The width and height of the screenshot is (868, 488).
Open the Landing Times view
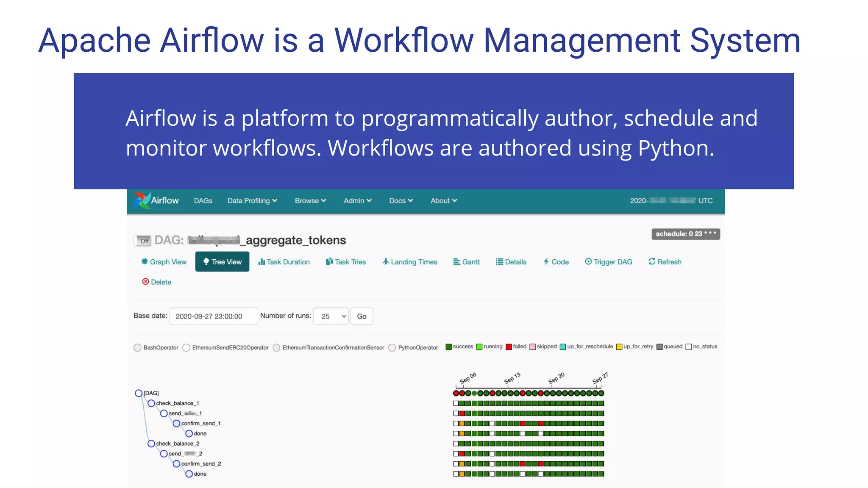[x=409, y=262]
